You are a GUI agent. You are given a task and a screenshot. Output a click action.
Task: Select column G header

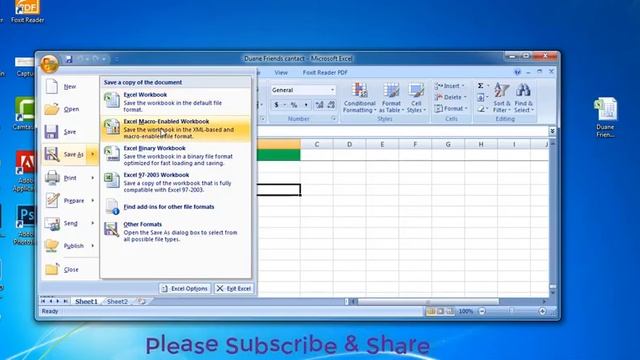pos(448,144)
